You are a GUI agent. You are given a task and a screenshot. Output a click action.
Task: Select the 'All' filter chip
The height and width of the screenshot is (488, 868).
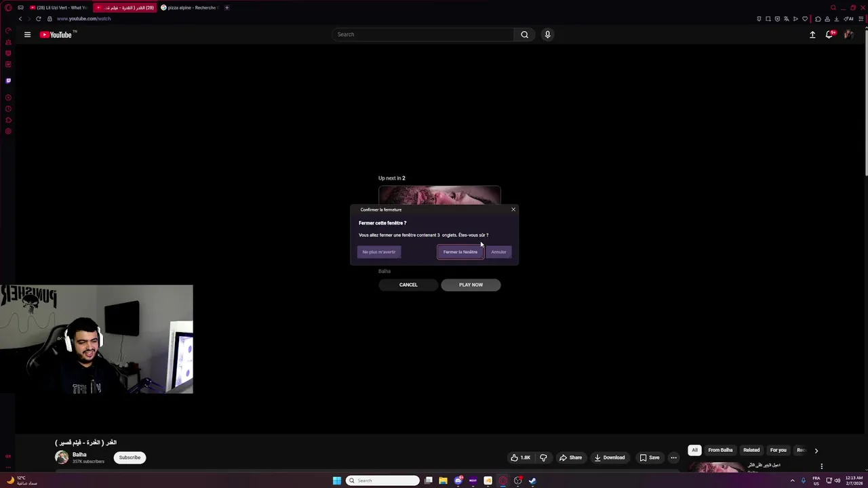tap(694, 450)
